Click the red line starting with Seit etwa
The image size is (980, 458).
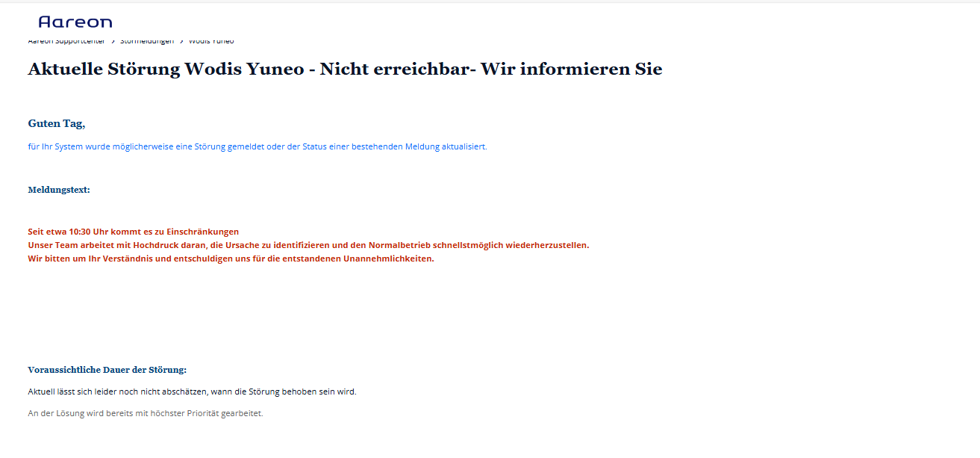pyautogui.click(x=133, y=232)
